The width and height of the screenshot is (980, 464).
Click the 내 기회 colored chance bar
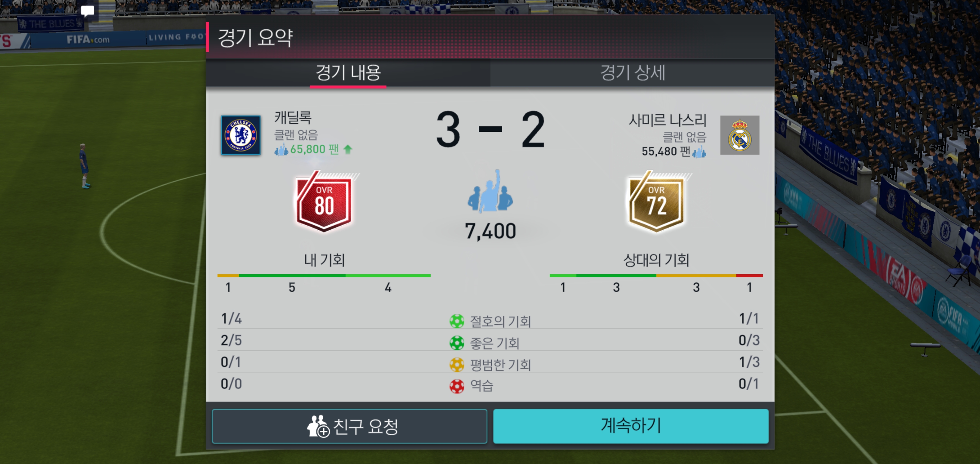click(324, 275)
